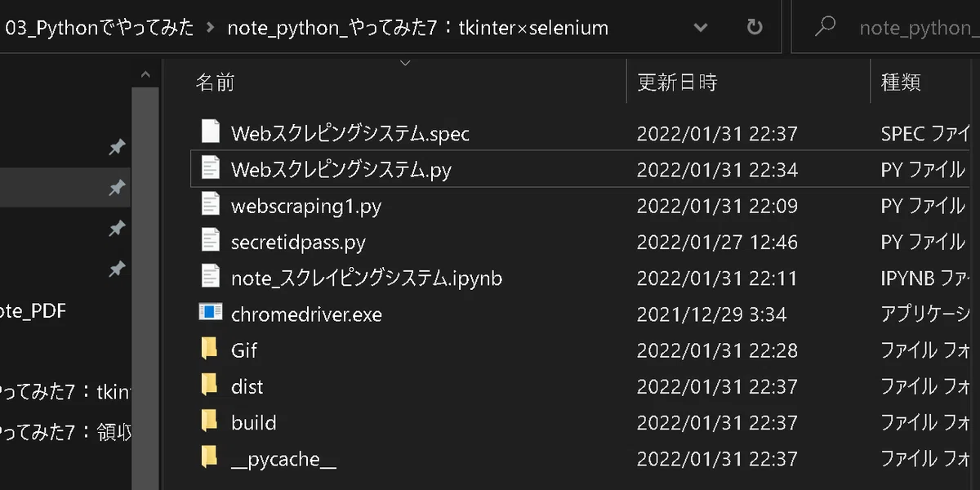Select the Webスクレピングシステム.py file icon
Screen dimensions: 980x490
[211, 169]
